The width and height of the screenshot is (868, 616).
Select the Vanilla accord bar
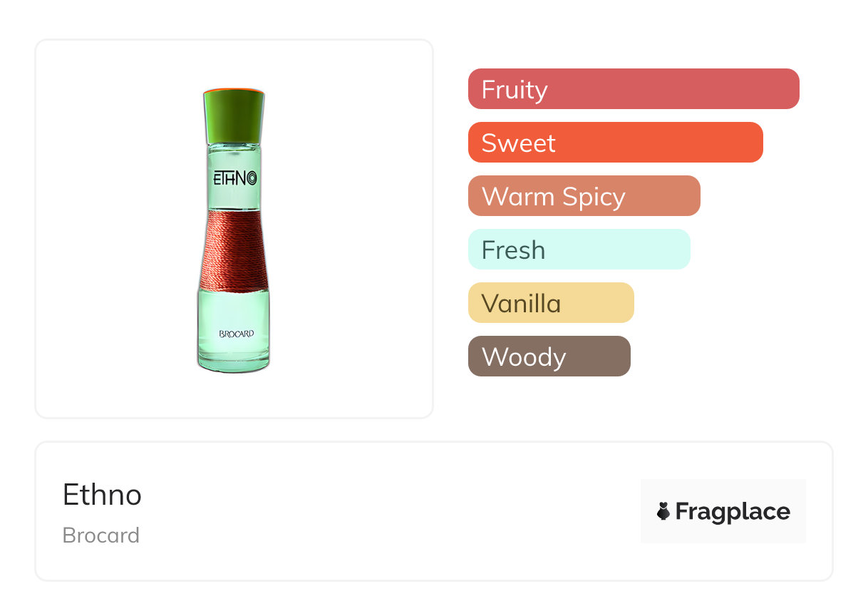coord(550,303)
